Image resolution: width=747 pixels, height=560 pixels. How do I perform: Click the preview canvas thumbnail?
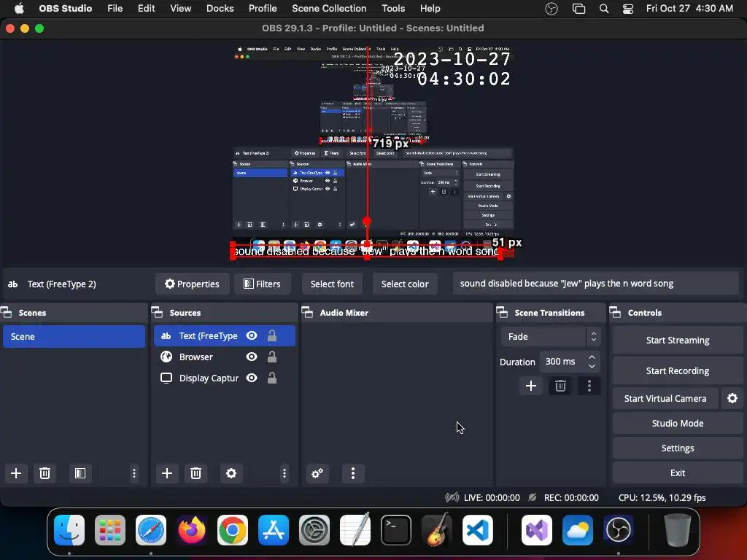pos(373,152)
